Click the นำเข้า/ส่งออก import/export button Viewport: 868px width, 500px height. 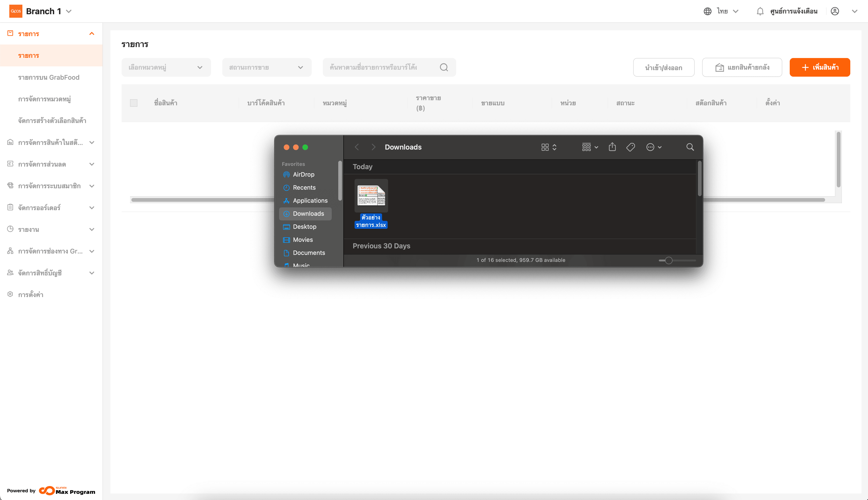tap(663, 67)
